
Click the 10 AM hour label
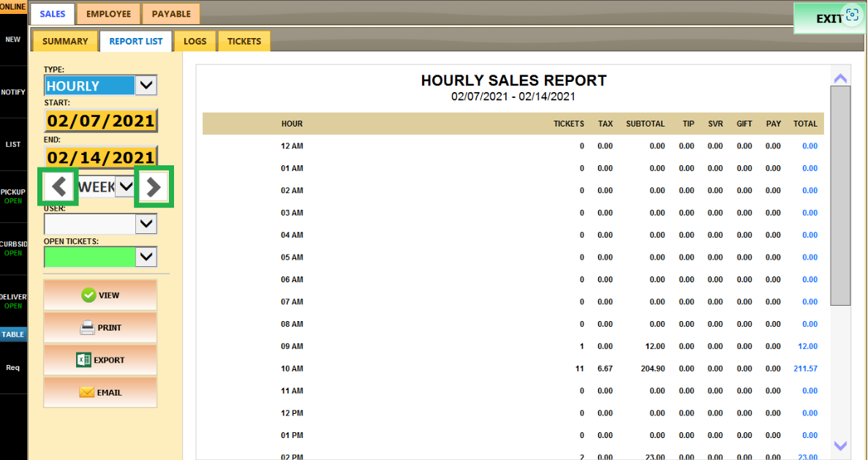tap(293, 369)
